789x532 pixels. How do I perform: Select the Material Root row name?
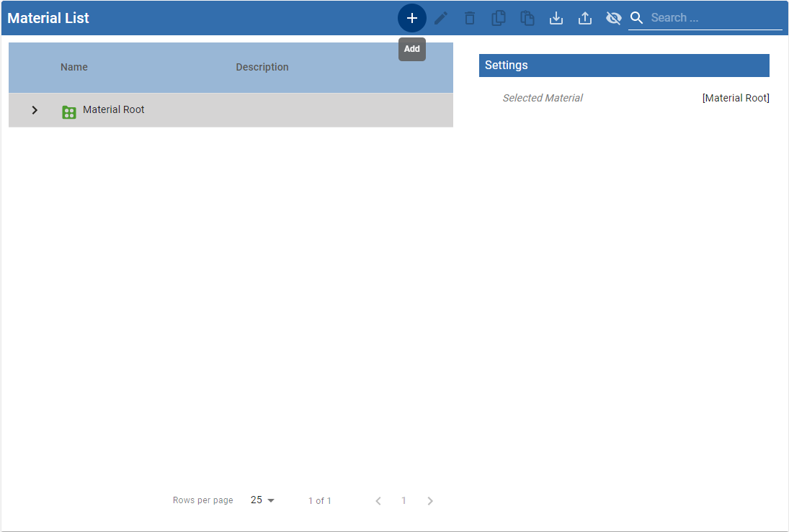114,110
